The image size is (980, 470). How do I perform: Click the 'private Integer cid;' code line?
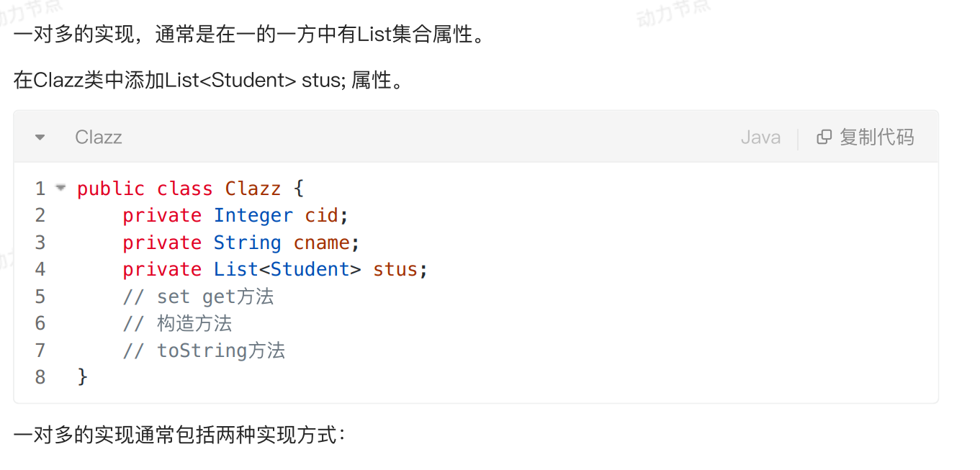point(235,215)
